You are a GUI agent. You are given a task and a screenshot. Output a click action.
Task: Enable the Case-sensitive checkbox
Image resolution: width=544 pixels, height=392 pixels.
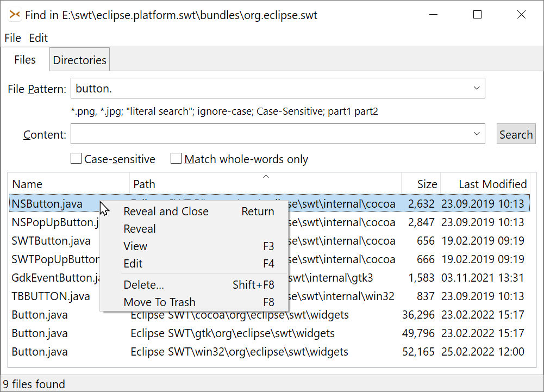pos(76,159)
